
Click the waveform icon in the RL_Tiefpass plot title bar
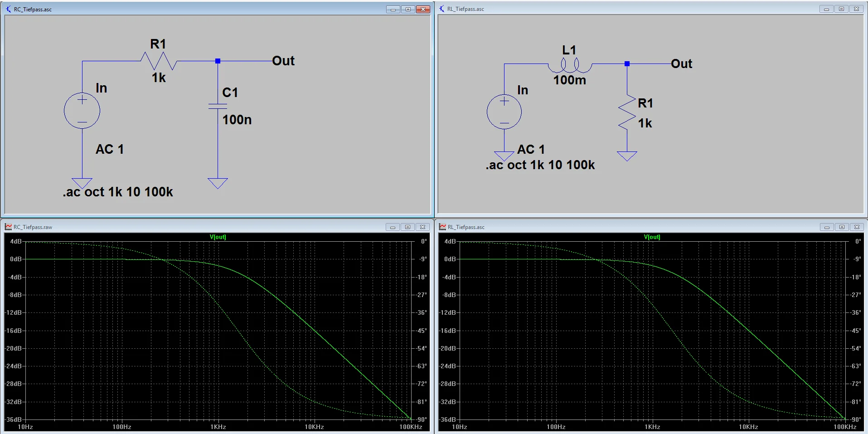[442, 227]
